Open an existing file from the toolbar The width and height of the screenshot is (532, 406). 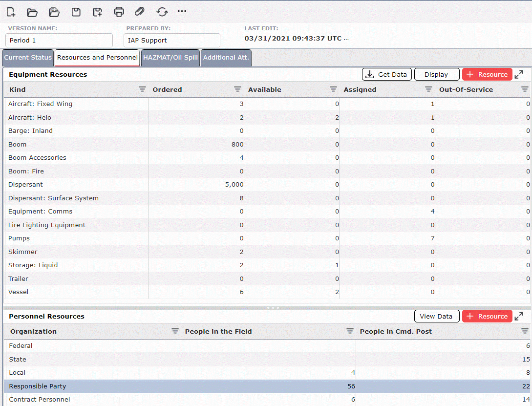click(x=32, y=12)
